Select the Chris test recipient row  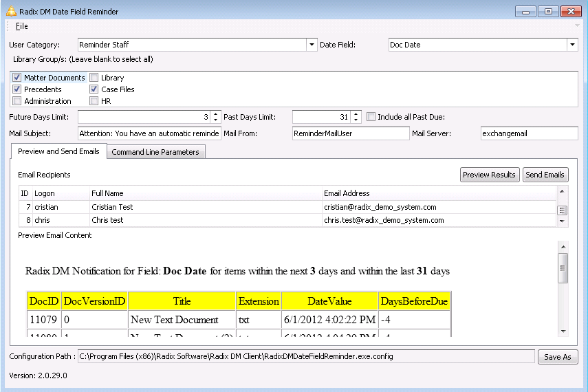(x=287, y=220)
